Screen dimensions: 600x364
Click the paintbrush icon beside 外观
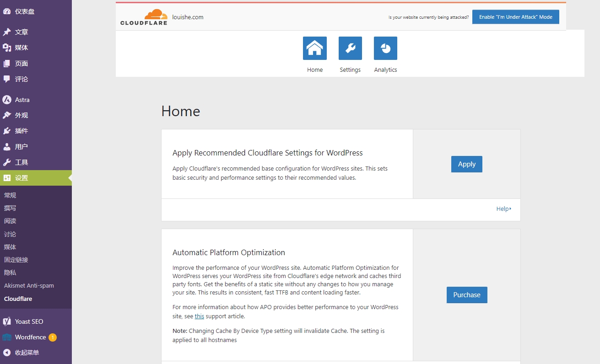(x=7, y=115)
